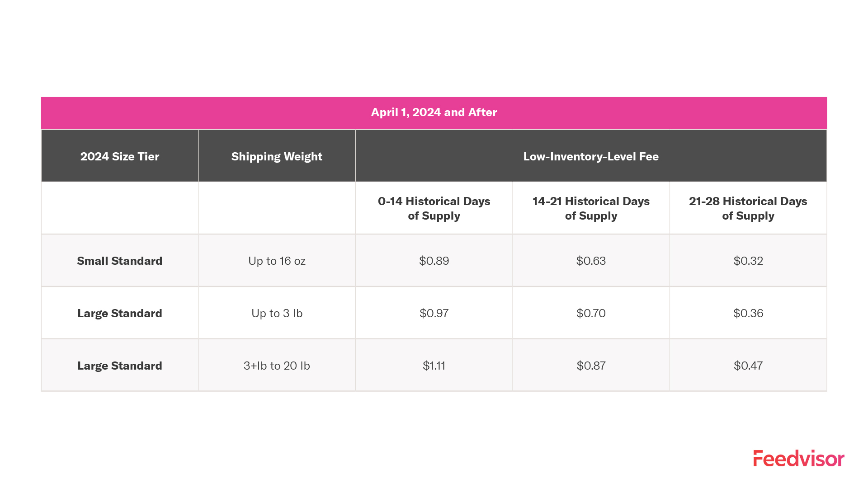Click the April 1, 2024 and After banner
This screenshot has width=868, height=488.
(434, 113)
